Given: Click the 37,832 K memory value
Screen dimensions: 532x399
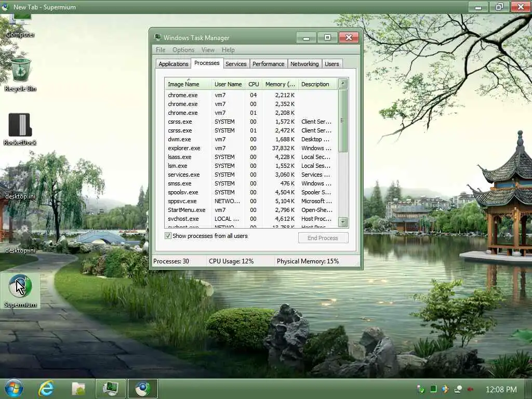Looking at the screenshot, I should (x=283, y=148).
